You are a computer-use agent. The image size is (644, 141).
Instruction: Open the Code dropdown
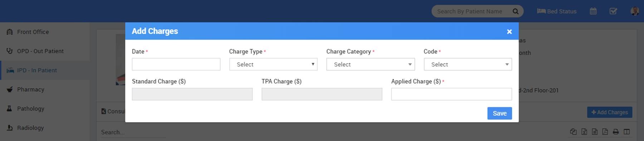coord(468,64)
